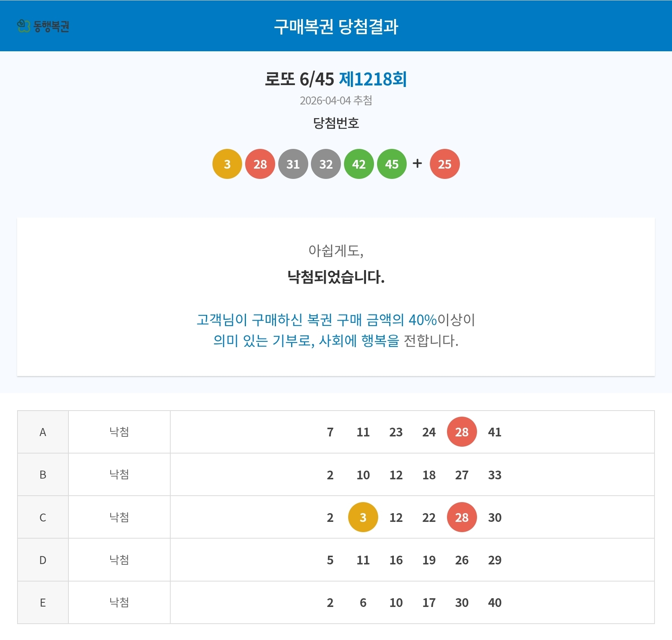The height and width of the screenshot is (640, 672).
Task: Click number 17 in row E
Action: pos(429,602)
